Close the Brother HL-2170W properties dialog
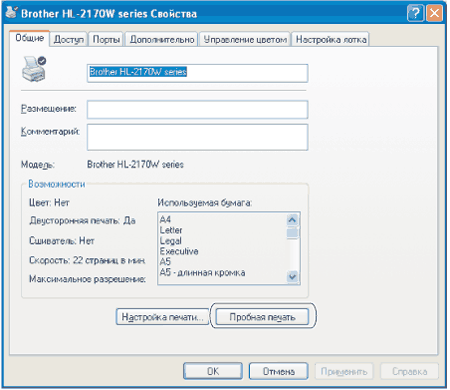Image resolution: width=450 pixels, height=390 pixels. click(435, 14)
